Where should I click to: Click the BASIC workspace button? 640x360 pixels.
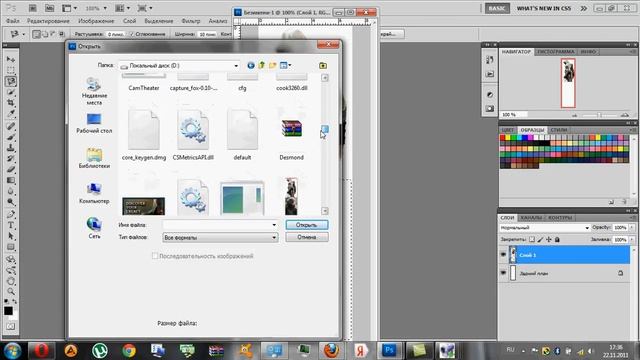497,8
